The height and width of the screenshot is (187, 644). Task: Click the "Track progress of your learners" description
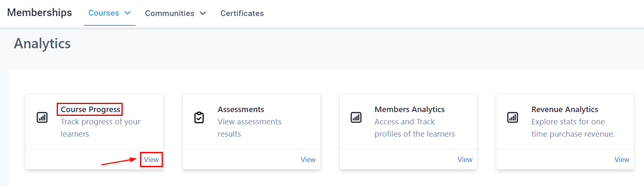[100, 128]
